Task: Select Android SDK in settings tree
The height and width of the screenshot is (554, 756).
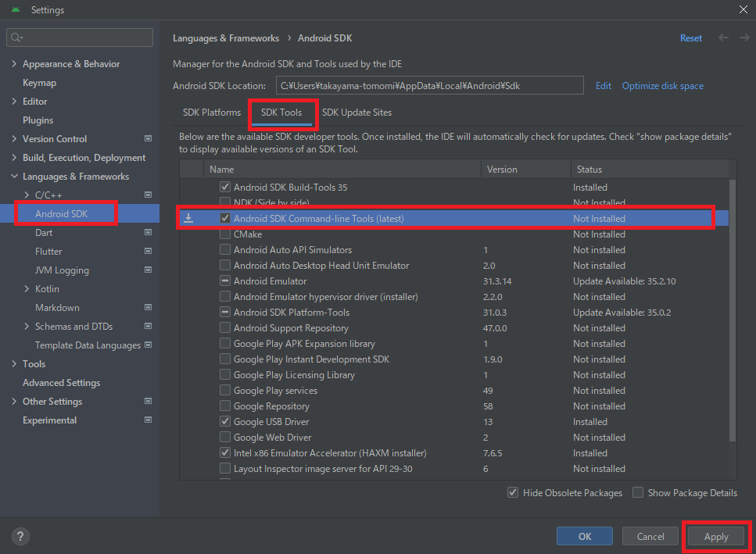Action: point(61,213)
